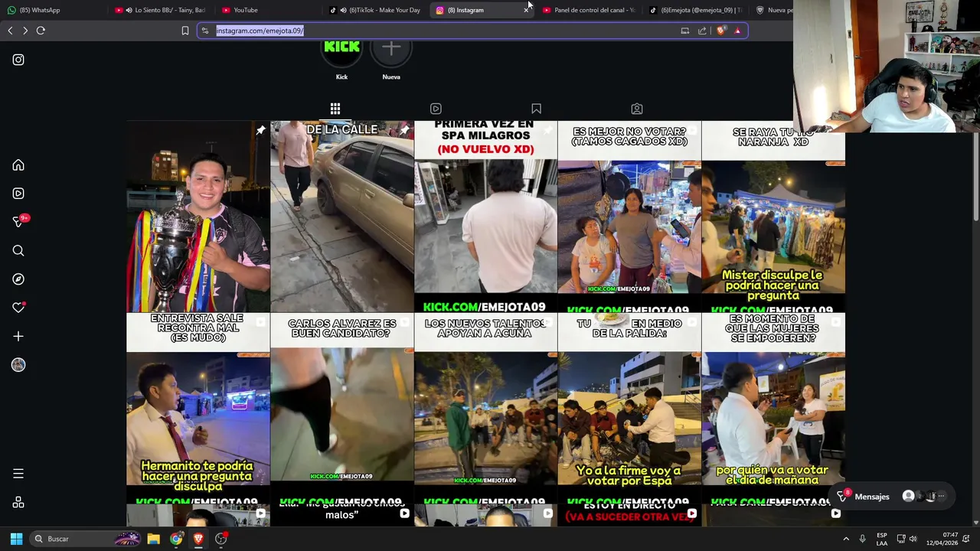Open taskbar clock showing 07:47

pyautogui.click(x=942, y=539)
